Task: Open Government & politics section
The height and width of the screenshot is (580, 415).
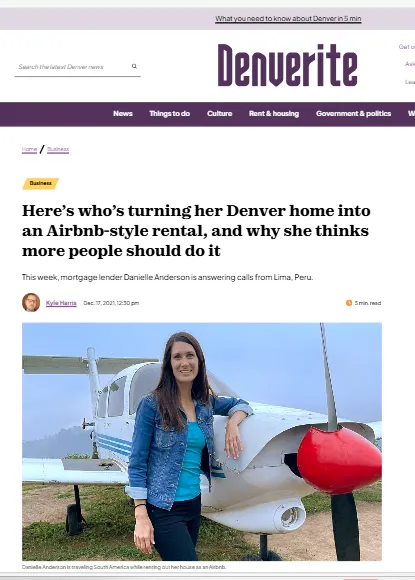Action: [353, 114]
